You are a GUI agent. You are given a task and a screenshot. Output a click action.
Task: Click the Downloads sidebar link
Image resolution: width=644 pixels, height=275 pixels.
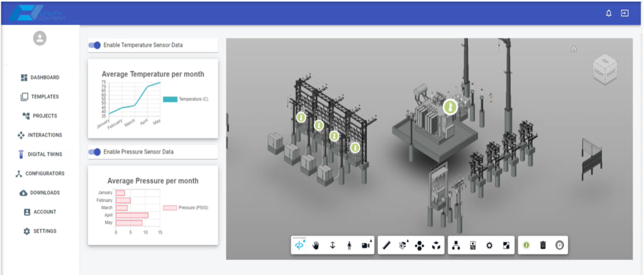pos(40,193)
